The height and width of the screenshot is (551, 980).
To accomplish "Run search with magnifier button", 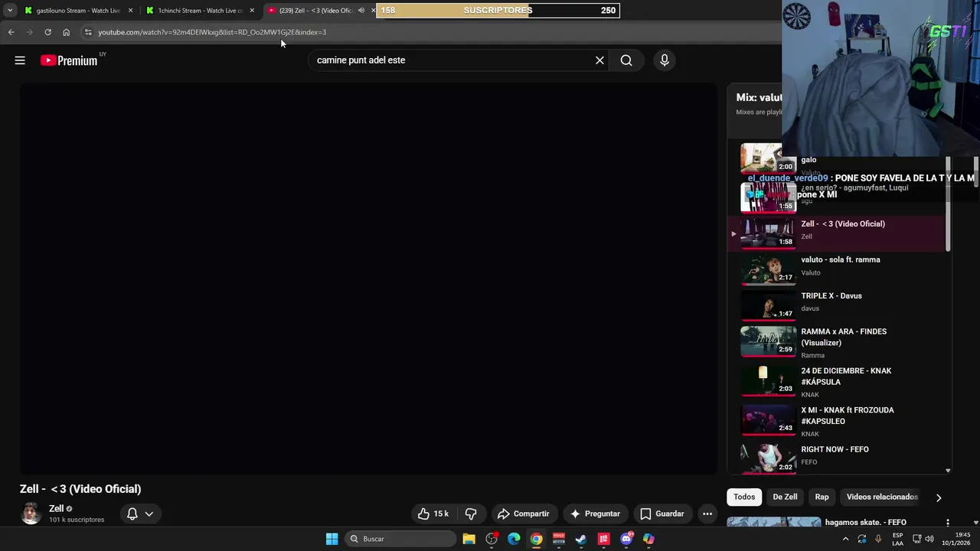I will [x=626, y=60].
